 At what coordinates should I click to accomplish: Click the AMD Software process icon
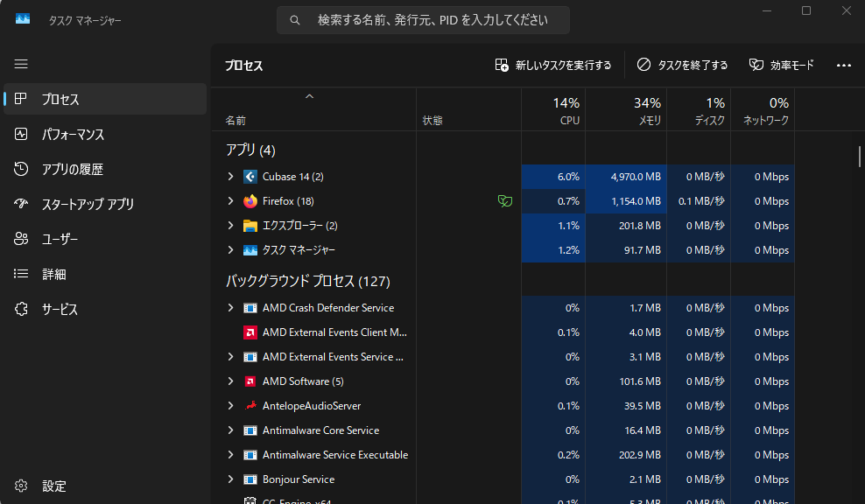point(250,381)
